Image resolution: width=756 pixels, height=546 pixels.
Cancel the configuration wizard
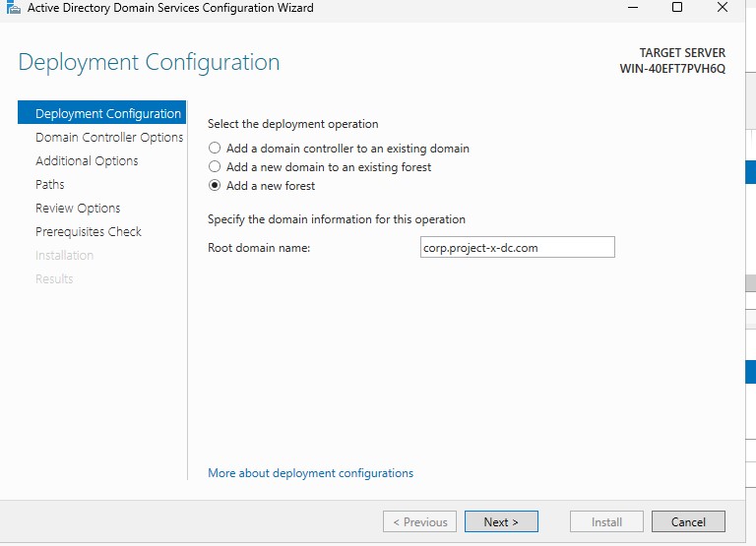click(688, 522)
